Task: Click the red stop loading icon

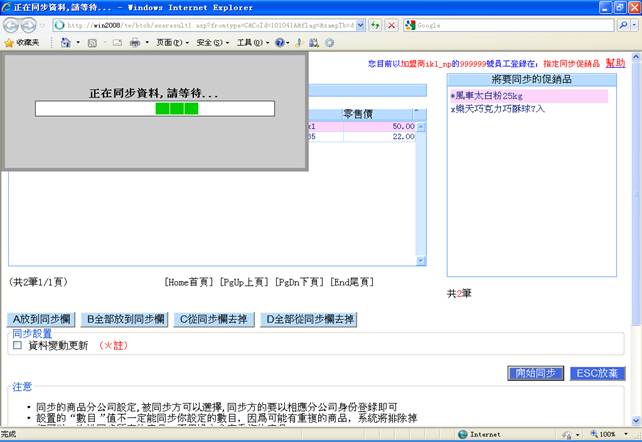Action: 390,24
